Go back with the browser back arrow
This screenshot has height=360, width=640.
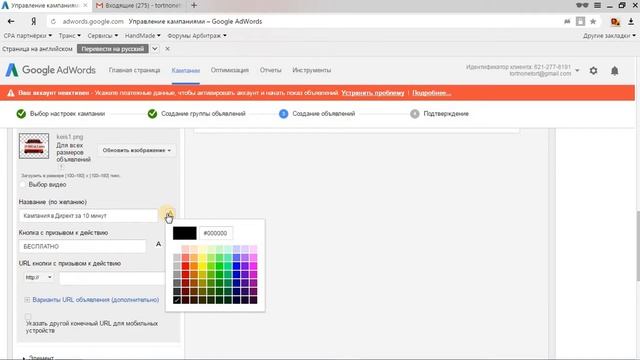(11, 21)
